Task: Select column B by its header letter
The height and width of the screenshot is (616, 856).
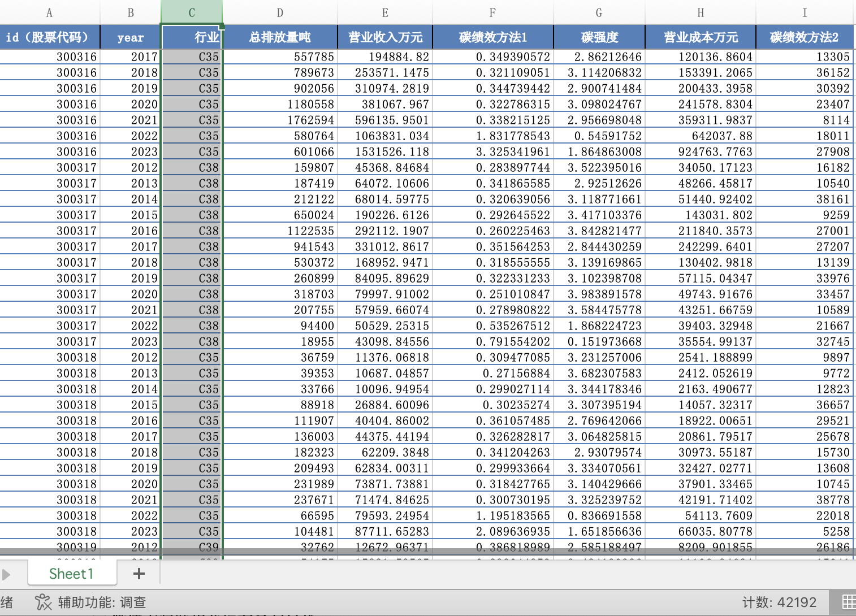Action: point(131,12)
